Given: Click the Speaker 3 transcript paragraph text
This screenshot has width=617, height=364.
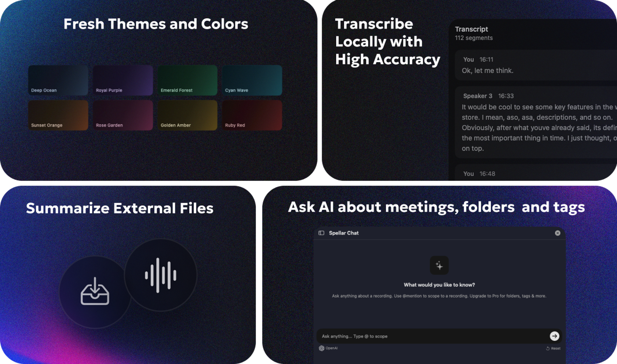Looking at the screenshot, I should [x=539, y=127].
